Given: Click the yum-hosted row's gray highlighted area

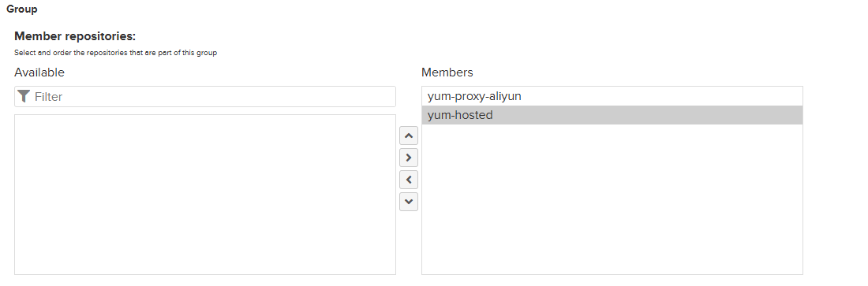Looking at the screenshot, I should point(648,115).
